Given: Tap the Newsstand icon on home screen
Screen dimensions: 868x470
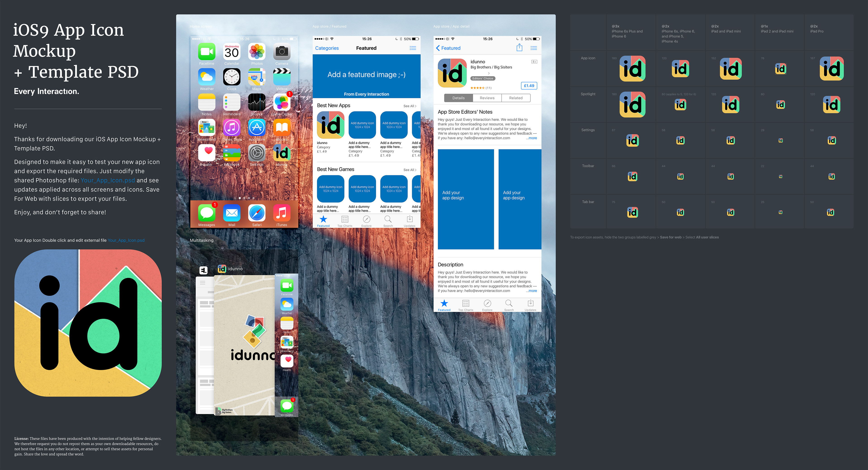Looking at the screenshot, I should [x=207, y=128].
